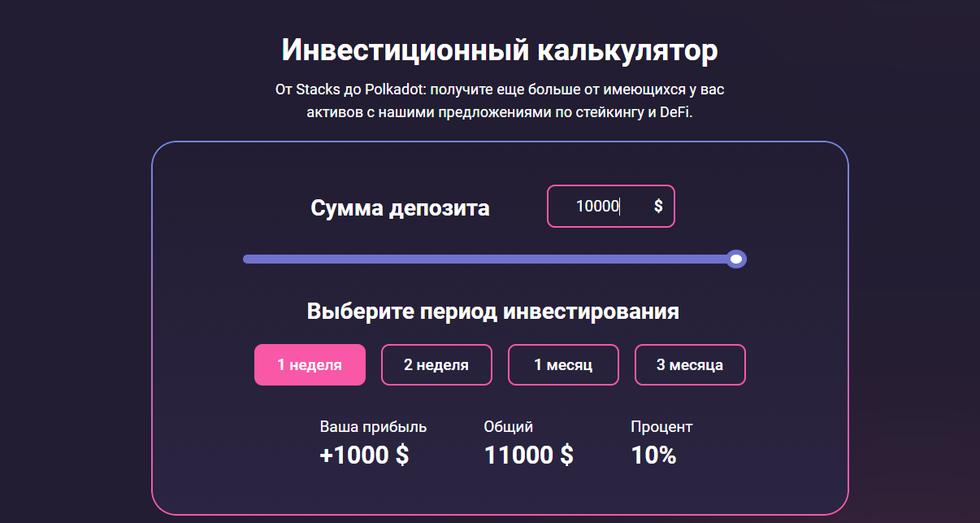Select the "2 неделя" investment period
Image resolution: width=980 pixels, height=523 pixels.
(x=436, y=364)
